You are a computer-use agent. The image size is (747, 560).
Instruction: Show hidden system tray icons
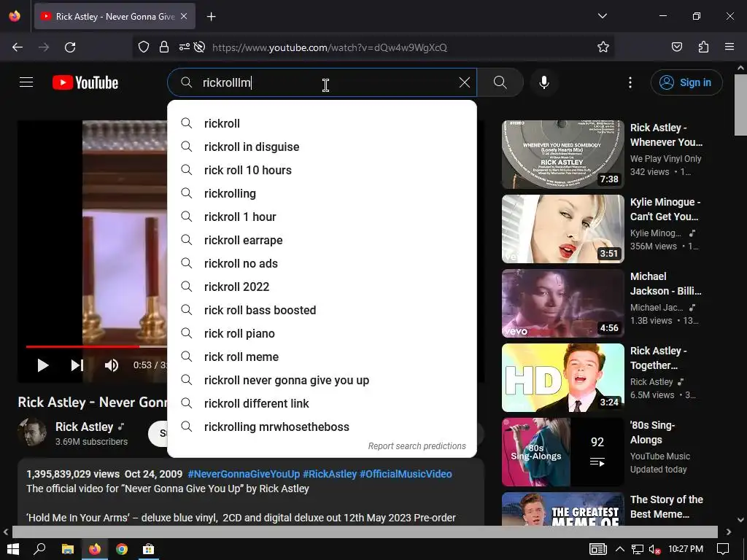pyautogui.click(x=619, y=549)
